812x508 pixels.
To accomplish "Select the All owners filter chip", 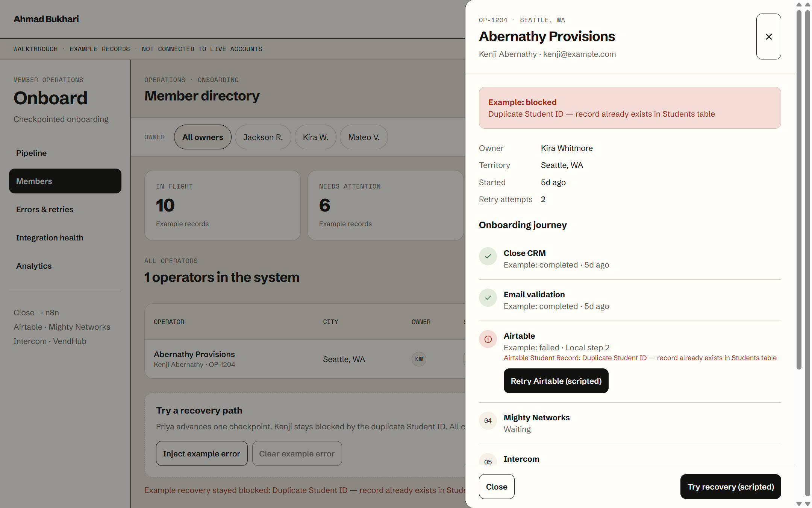I will tap(203, 137).
